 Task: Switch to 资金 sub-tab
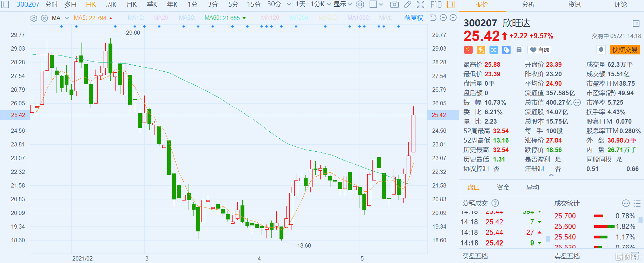pos(503,188)
